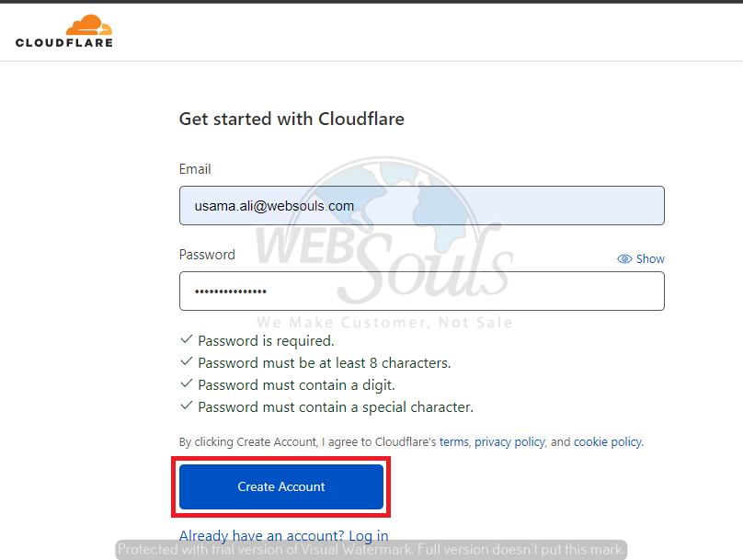743x560 pixels.
Task: Click checkmark beside special character rule
Action: (187, 406)
